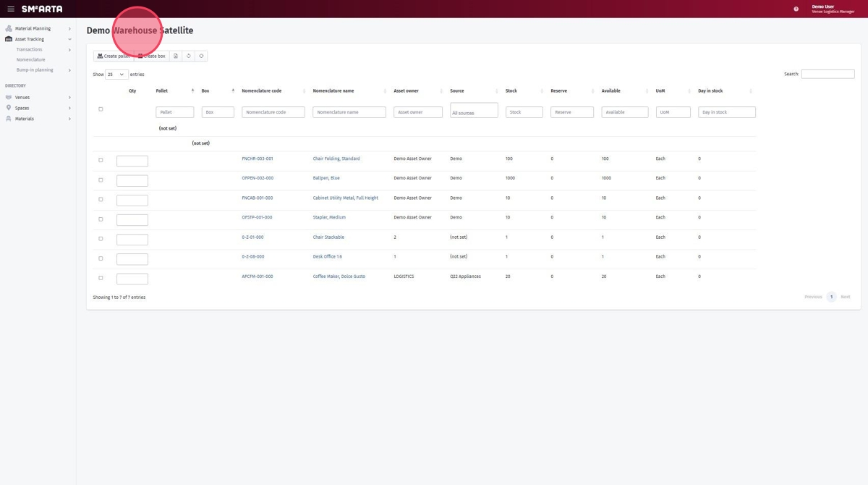Screen dimensions: 868x485
Task: Open the help icon in the top bar
Action: 795,8
